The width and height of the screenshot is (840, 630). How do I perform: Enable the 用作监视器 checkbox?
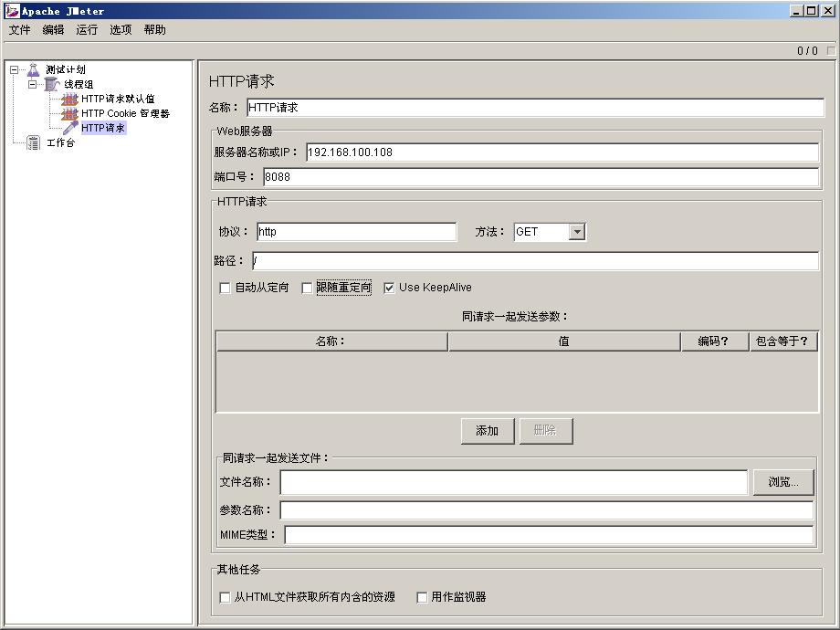pyautogui.click(x=422, y=597)
